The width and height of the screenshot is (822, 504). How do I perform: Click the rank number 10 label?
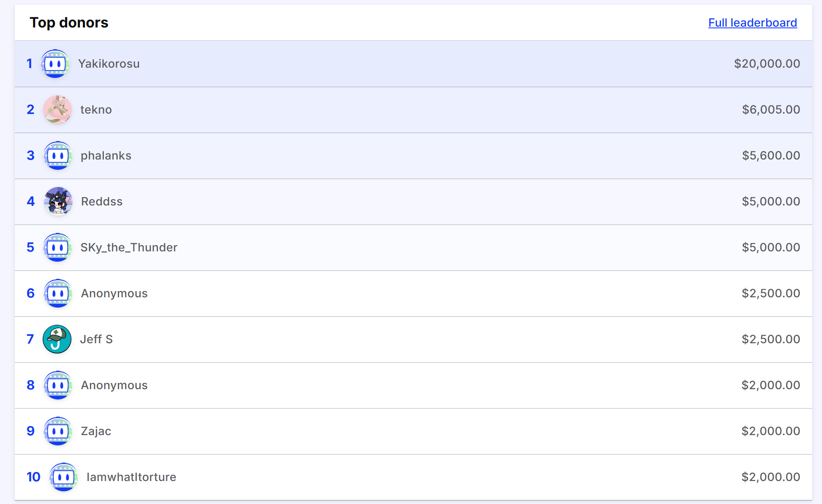[x=33, y=477]
